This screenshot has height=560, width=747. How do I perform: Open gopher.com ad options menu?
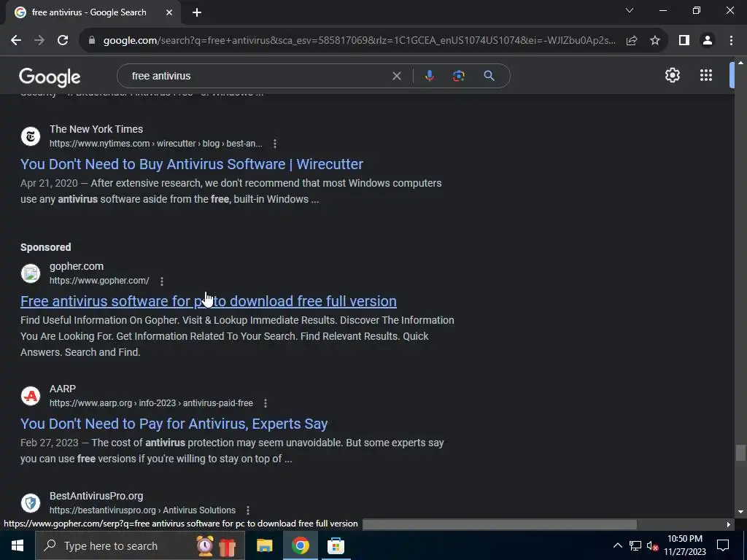pos(162,281)
